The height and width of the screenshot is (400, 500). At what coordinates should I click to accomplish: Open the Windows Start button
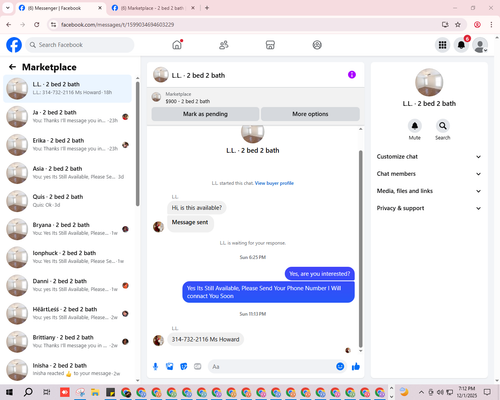(x=9, y=392)
